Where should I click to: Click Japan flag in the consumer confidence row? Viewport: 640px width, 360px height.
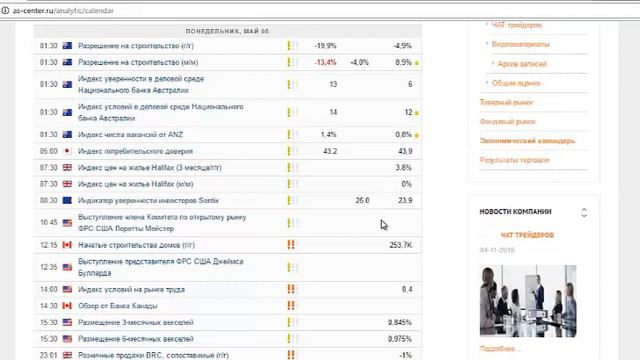coord(67,151)
